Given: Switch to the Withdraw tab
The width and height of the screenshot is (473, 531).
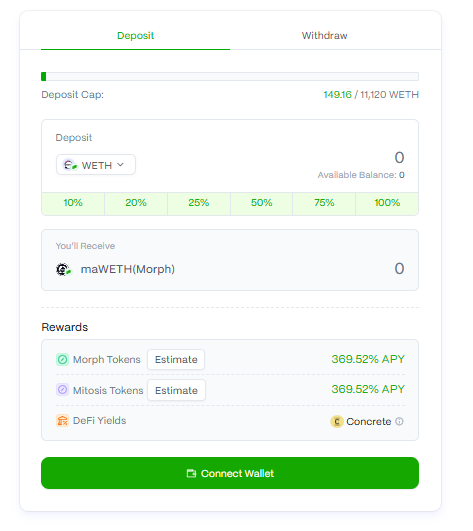Looking at the screenshot, I should (324, 36).
